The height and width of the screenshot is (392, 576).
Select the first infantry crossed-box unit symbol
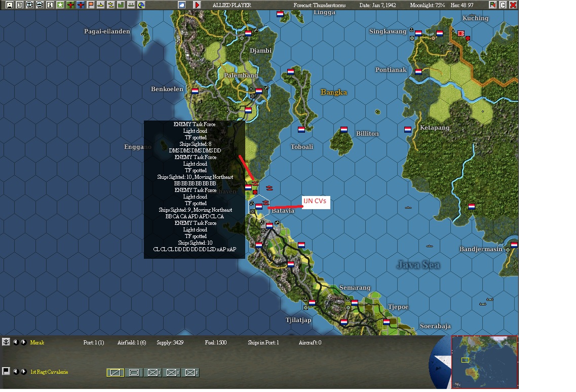(153, 373)
